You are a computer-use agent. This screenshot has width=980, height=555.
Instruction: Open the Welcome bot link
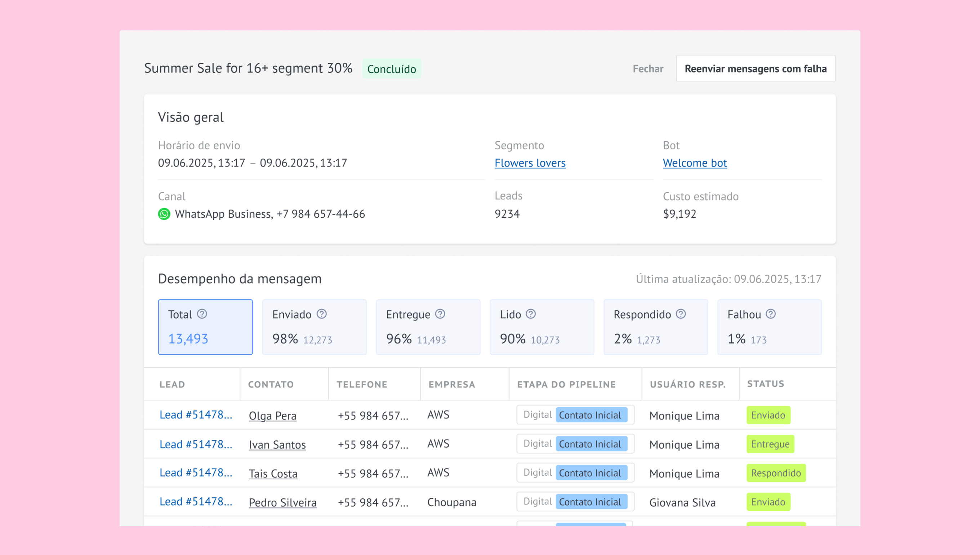pyautogui.click(x=695, y=163)
